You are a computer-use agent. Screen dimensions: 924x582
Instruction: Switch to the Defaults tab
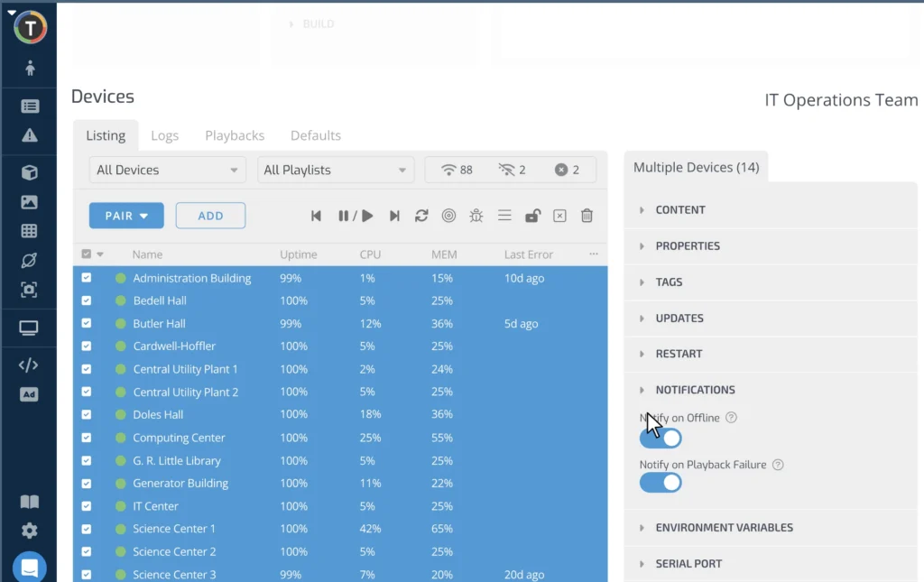[316, 135]
